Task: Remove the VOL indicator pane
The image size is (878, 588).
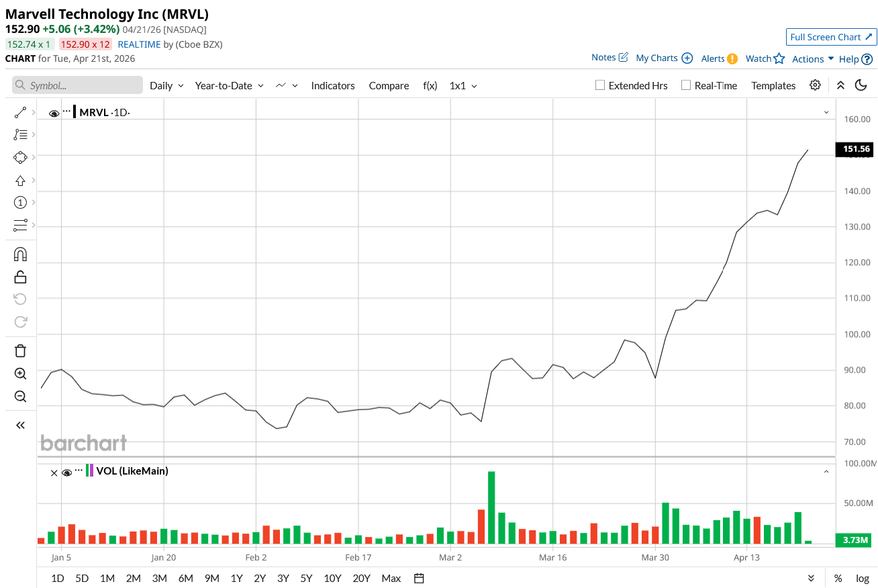Action: pos(54,473)
